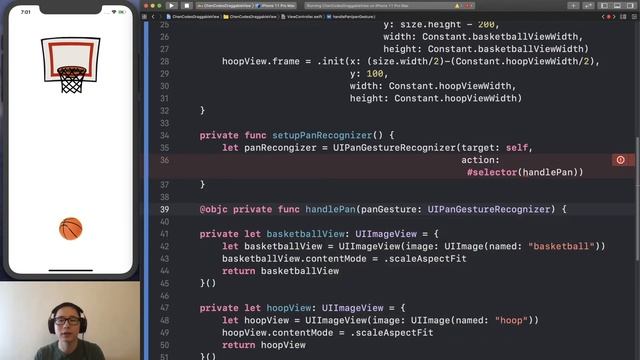Open handlePan method jump bar item
This screenshot has height=360, width=640.
click(x=350, y=17)
